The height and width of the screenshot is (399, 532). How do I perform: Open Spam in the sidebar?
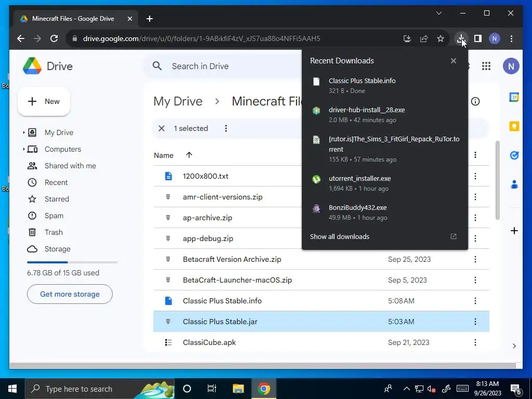(54, 216)
